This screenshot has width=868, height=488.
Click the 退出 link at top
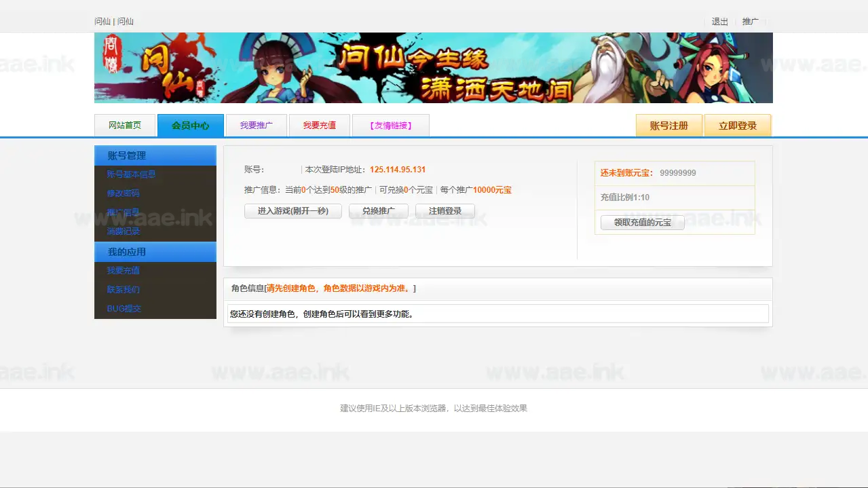pos(719,22)
